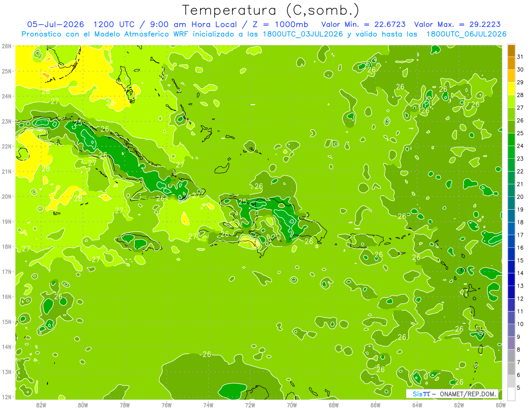Image resolution: width=532 pixels, height=411 pixels.
Task: Click the color scale value 5
Action: [519, 388]
